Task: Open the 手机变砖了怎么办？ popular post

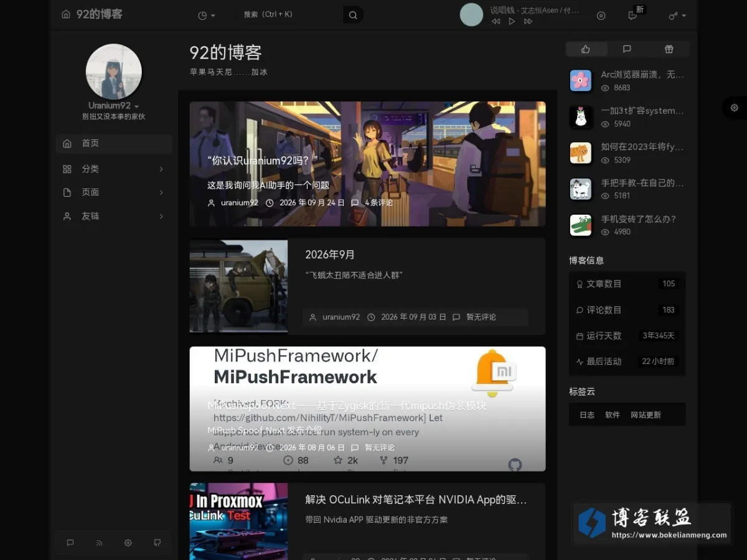Action: 639,219
